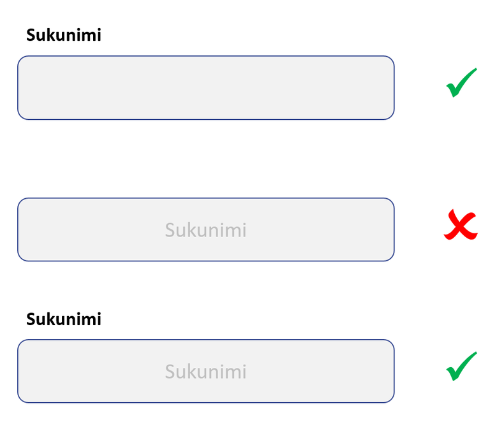Click the red X mark icon
Screen dimensions: 504x429
click(x=461, y=226)
